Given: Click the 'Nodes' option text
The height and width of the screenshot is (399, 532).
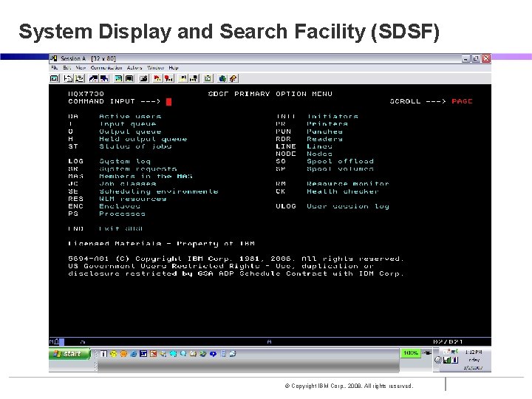Looking at the screenshot, I should pyautogui.click(x=319, y=154).
